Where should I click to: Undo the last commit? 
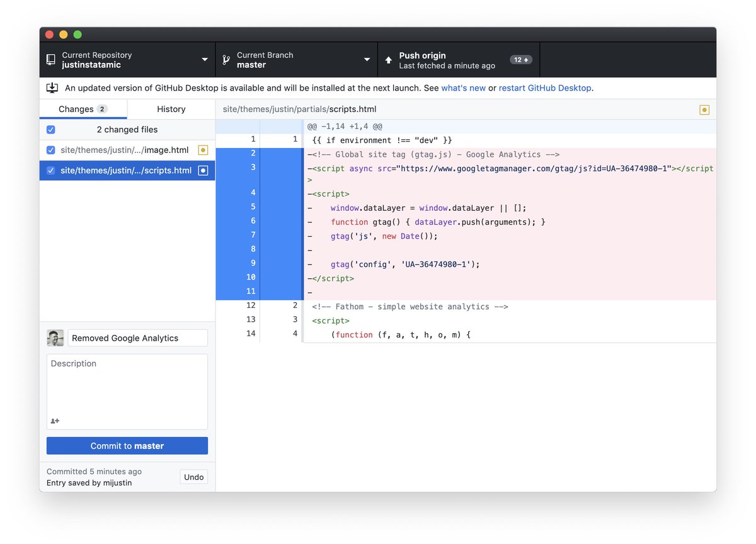coord(193,477)
